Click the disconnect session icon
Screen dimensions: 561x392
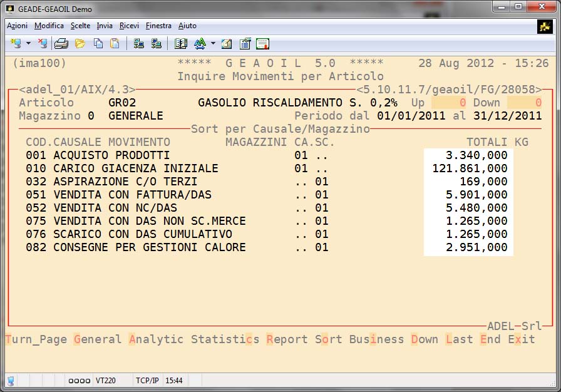coord(42,44)
